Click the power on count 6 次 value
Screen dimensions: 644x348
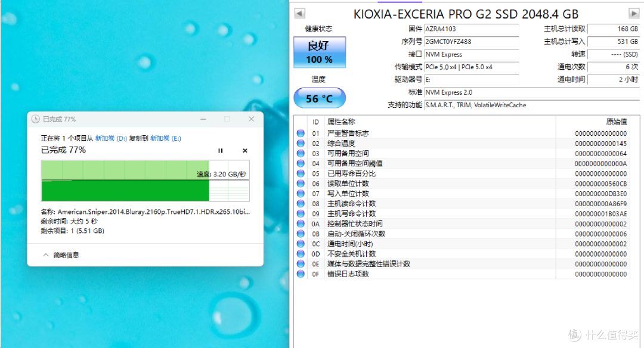pos(614,67)
